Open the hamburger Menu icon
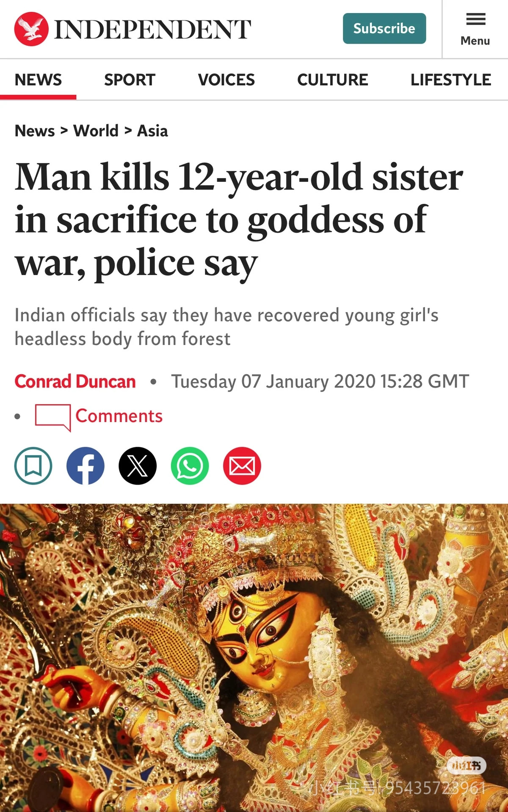 tap(475, 19)
